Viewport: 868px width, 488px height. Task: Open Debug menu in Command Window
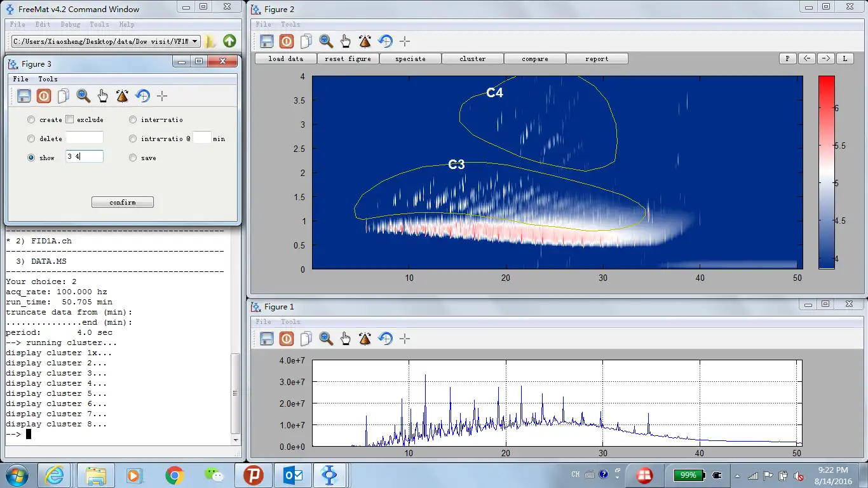point(71,24)
